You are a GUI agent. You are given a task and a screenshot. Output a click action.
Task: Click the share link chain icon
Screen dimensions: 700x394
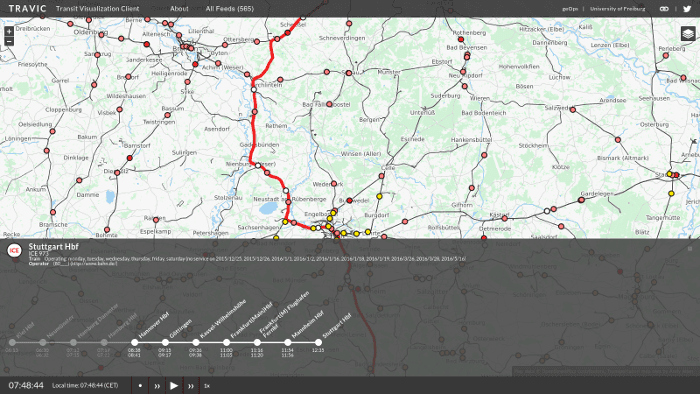tap(664, 8)
